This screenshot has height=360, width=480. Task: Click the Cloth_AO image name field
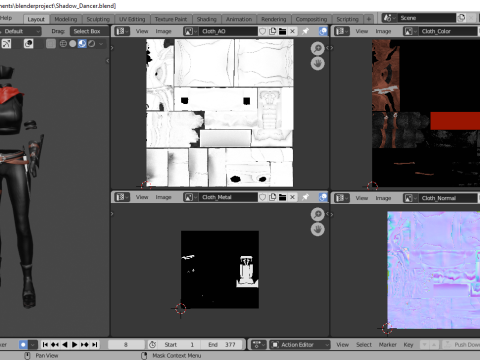[229, 31]
